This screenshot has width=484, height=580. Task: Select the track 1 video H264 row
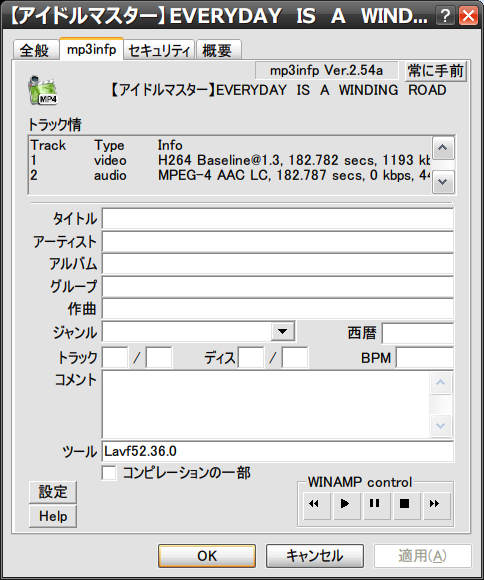click(x=230, y=160)
